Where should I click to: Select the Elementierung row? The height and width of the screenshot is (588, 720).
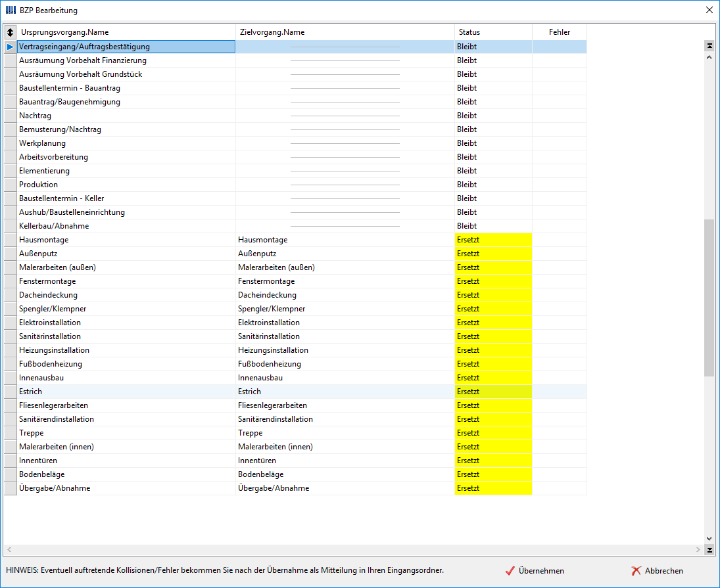pos(295,171)
